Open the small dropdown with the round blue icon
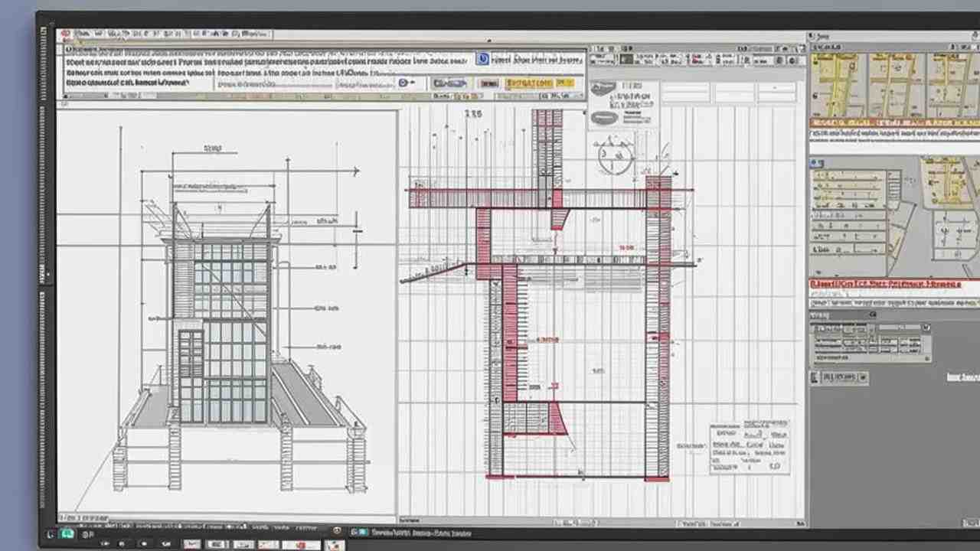The height and width of the screenshot is (551, 980). (406, 83)
